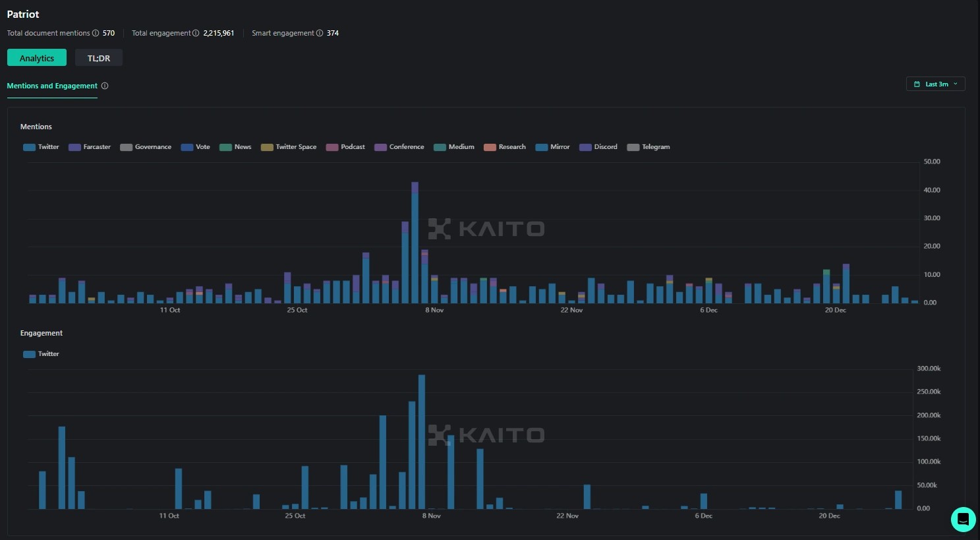
Task: Click info icon next to Total document mentions
Action: click(x=96, y=33)
